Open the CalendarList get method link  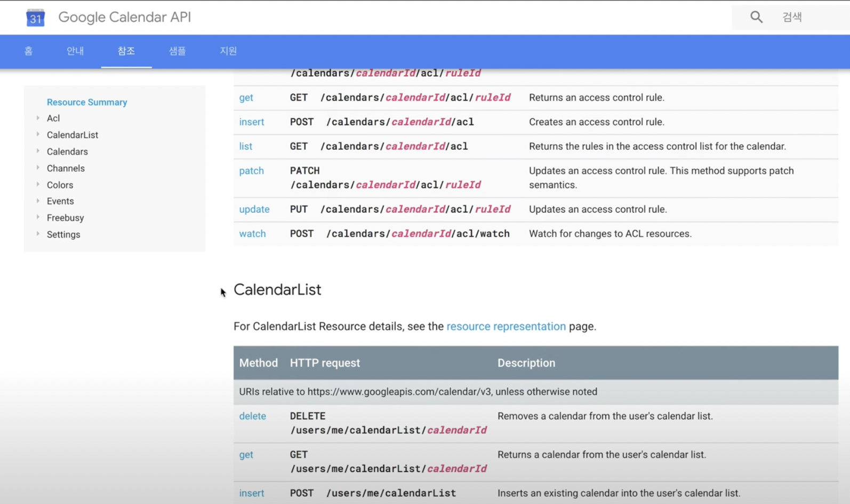[246, 455]
